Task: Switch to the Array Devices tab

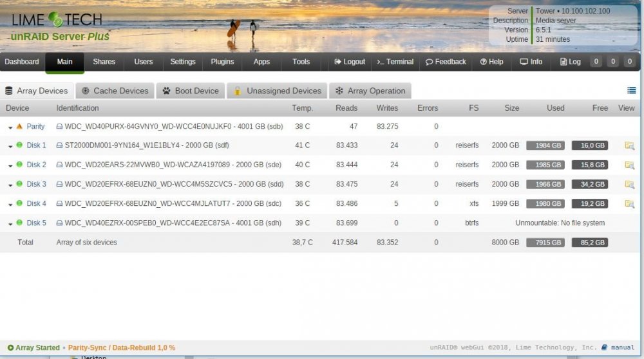Action: pyautogui.click(x=37, y=91)
